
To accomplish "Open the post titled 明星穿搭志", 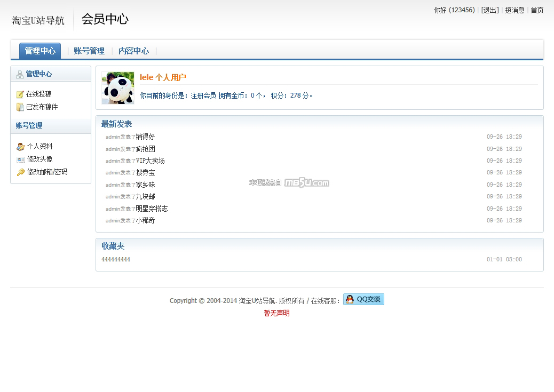I will pyautogui.click(x=152, y=209).
